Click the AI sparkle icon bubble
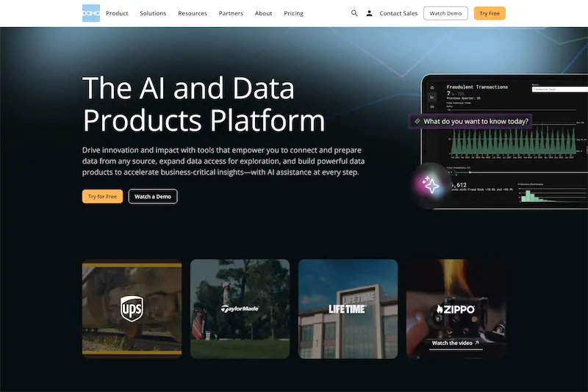The height and width of the screenshot is (392, 588). click(431, 185)
